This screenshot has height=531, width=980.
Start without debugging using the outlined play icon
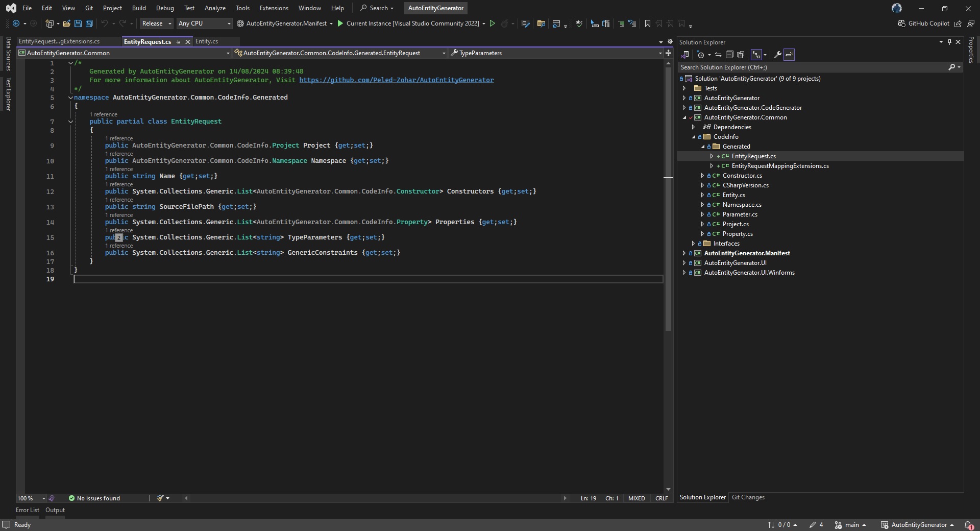[493, 23]
